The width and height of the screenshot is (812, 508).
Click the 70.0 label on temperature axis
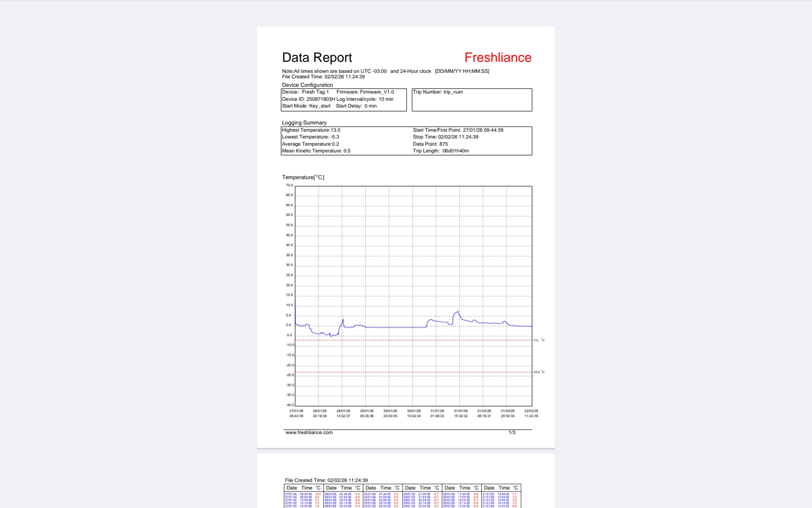(x=289, y=185)
